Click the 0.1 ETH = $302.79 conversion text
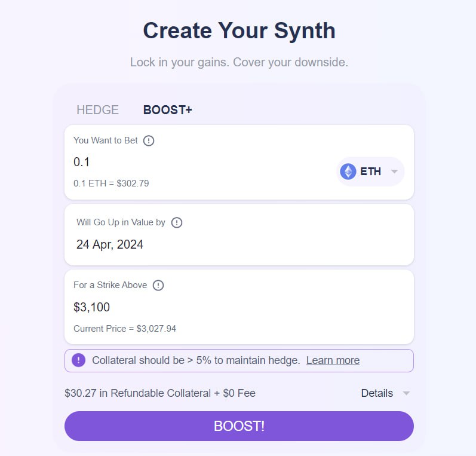The image size is (476, 456). 111,183
